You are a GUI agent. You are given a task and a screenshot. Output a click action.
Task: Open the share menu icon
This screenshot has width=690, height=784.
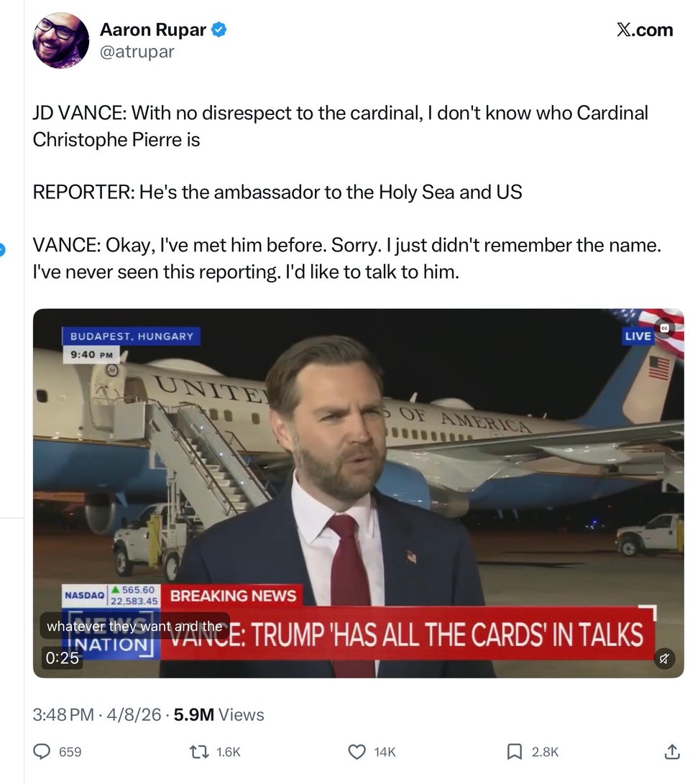point(671,752)
